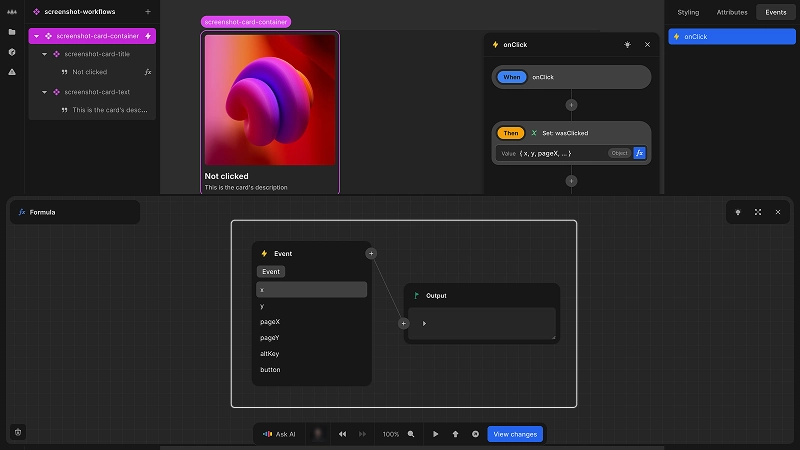Redo with the forward arrows icon
This screenshot has width=800, height=450.
(362, 434)
